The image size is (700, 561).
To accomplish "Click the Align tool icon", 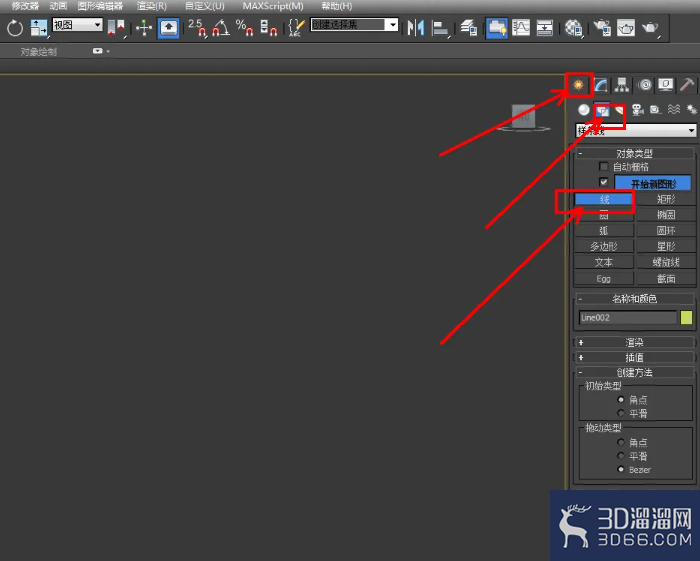I will point(440,28).
